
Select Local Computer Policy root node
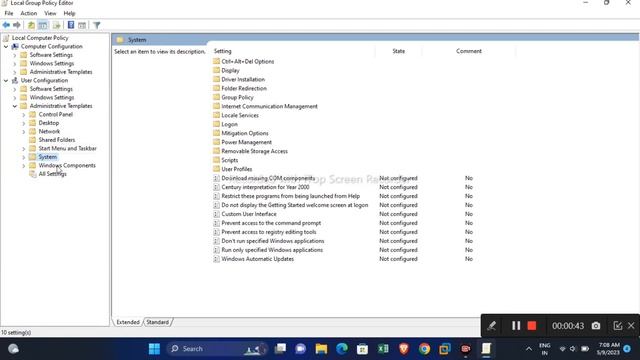point(40,38)
